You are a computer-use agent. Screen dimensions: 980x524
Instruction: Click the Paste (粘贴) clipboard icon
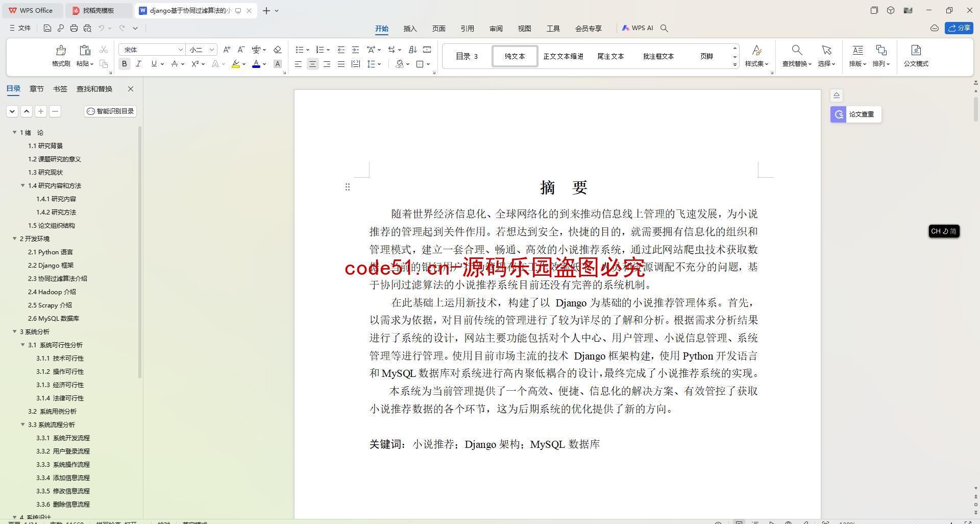(85, 50)
